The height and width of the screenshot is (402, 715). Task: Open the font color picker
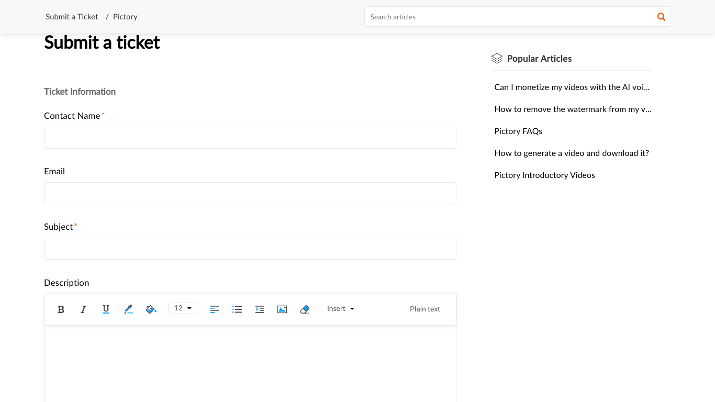129,309
